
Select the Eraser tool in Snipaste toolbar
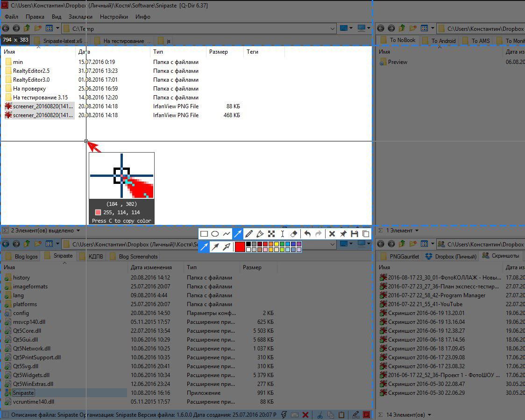click(x=294, y=234)
